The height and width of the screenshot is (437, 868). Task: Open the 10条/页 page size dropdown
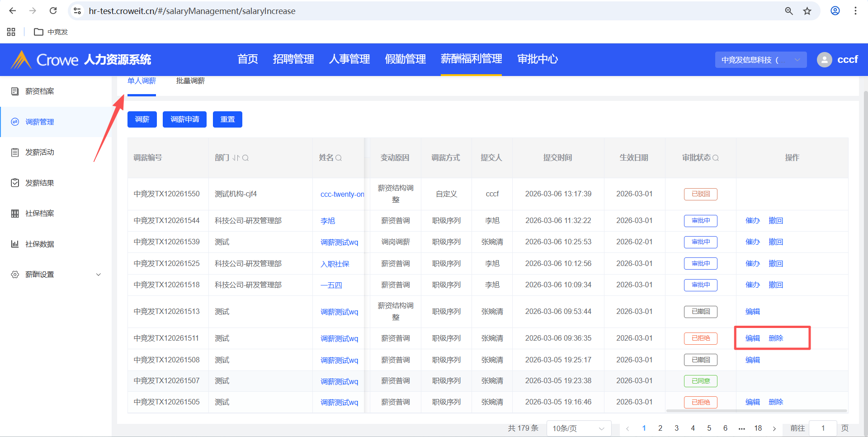578,428
